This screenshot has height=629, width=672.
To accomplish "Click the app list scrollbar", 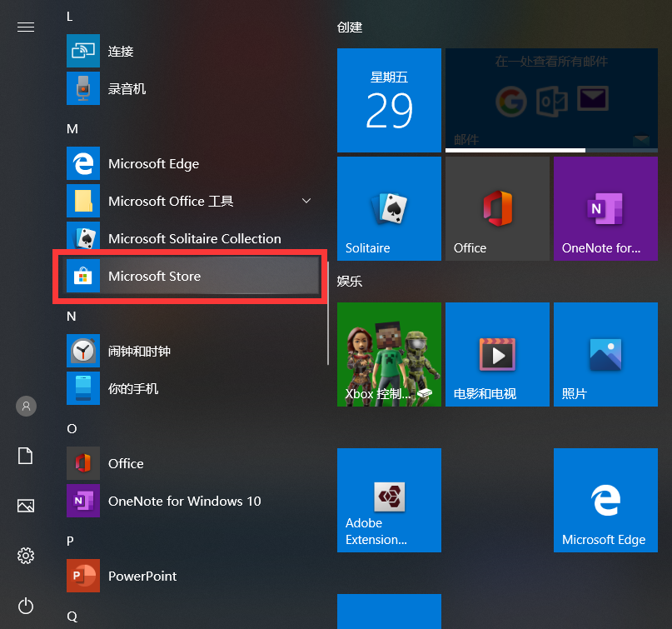I will point(328,313).
